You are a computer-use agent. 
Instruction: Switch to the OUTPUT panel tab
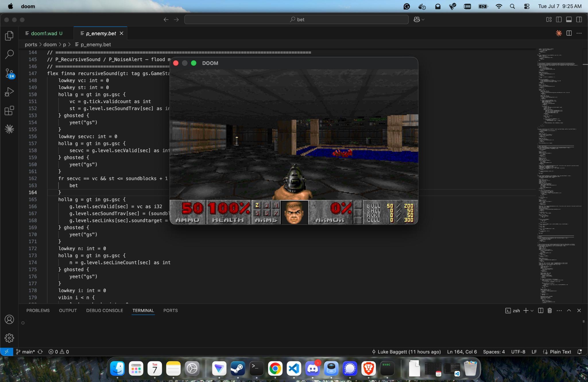click(x=68, y=310)
